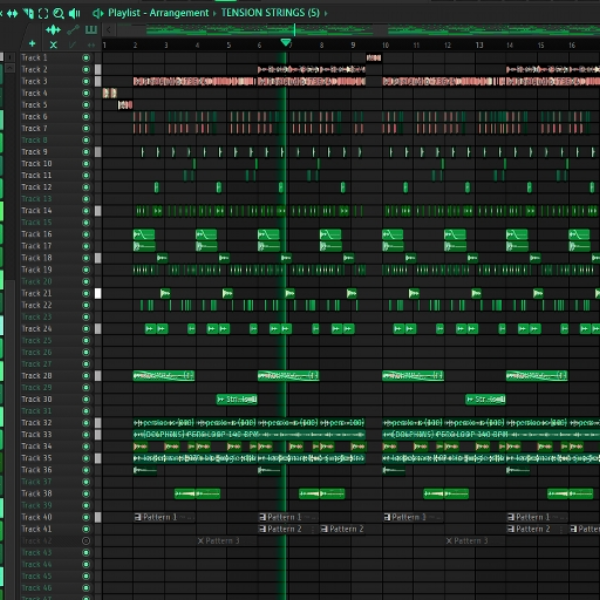Expand arrow after TENSION STRINGS (5)
This screenshot has width=600, height=600.
326,13
